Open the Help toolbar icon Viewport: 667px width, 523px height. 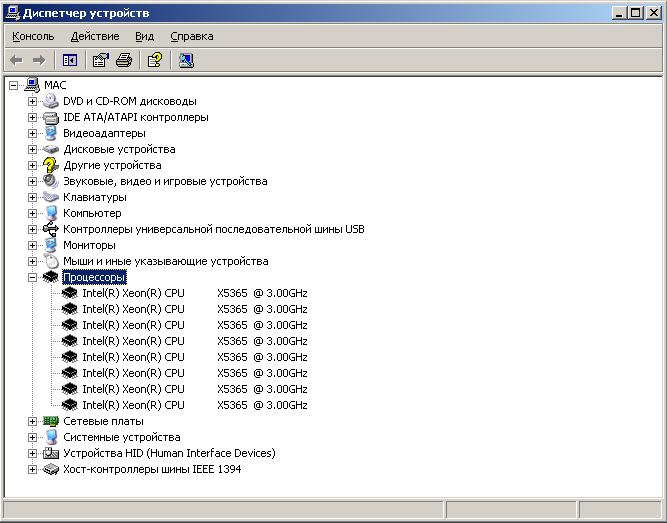pos(155,60)
